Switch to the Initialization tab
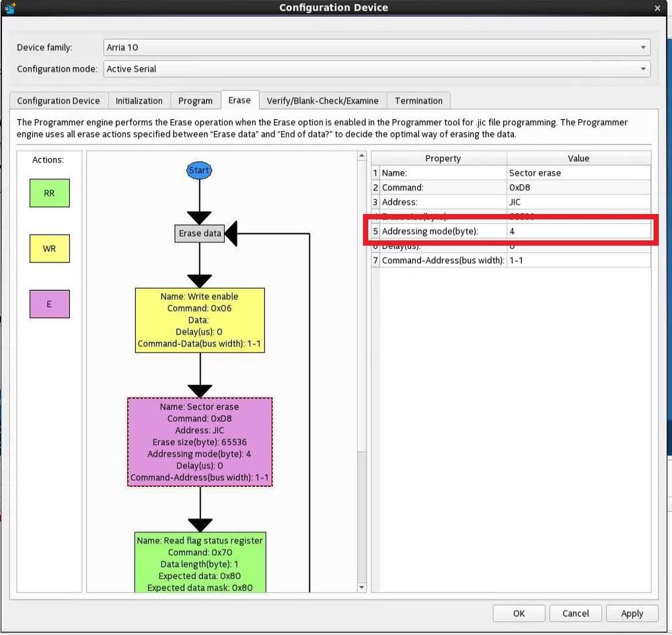The width and height of the screenshot is (672, 635). coord(139,101)
